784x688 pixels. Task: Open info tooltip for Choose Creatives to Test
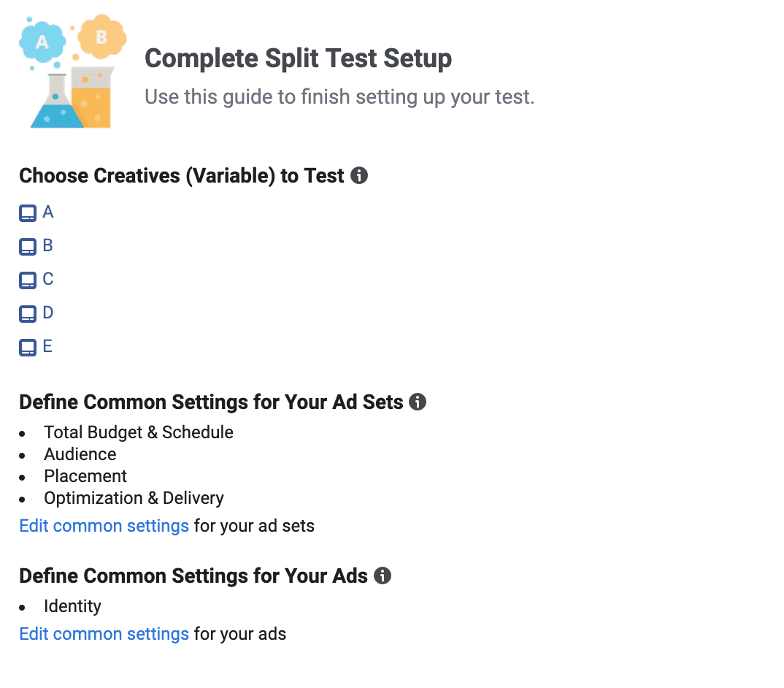point(359,175)
